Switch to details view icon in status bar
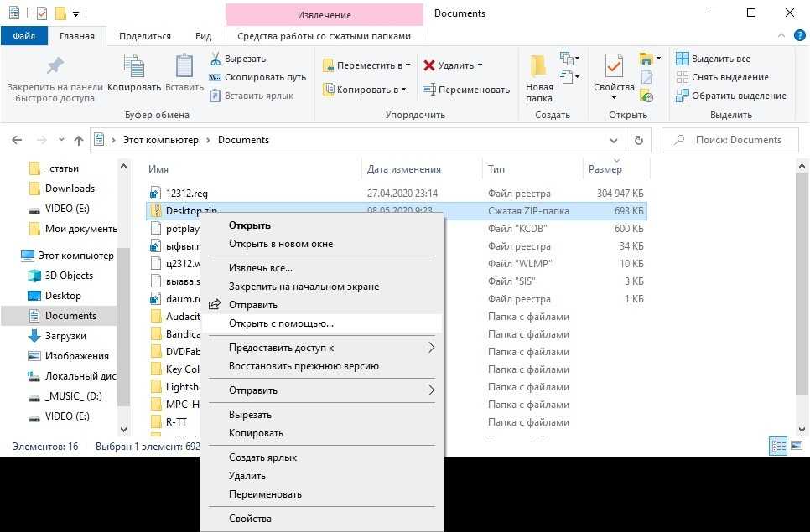 point(778,446)
